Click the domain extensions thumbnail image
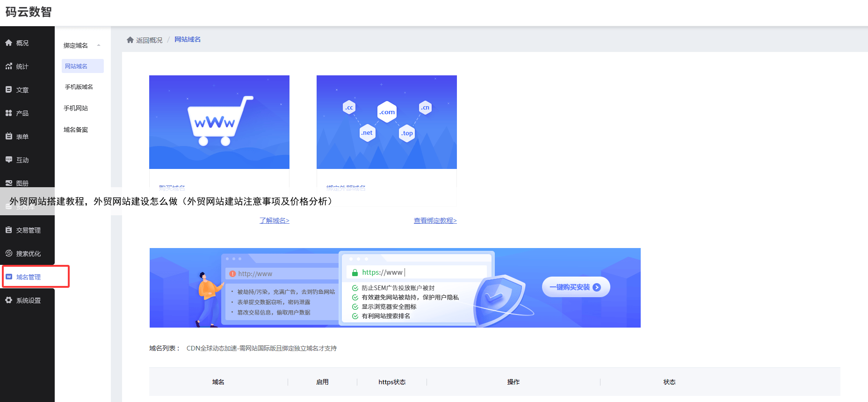 [x=386, y=122]
